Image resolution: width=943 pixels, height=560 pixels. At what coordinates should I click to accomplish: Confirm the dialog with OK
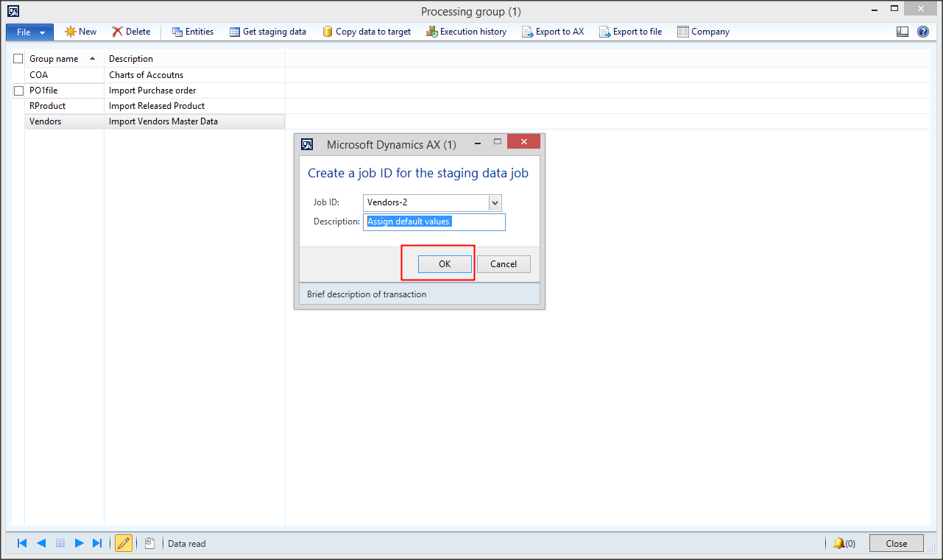(x=445, y=264)
